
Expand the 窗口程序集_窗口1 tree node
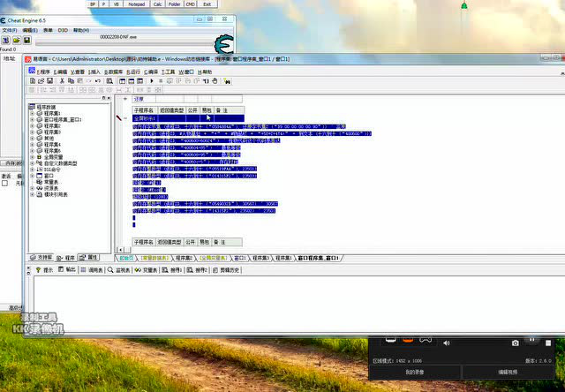pyautogui.click(x=32, y=119)
